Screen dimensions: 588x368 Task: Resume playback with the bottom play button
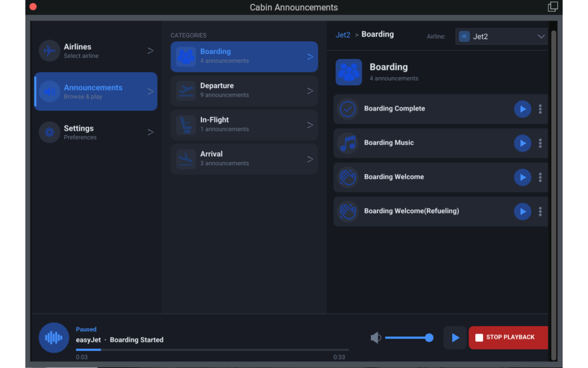(455, 337)
